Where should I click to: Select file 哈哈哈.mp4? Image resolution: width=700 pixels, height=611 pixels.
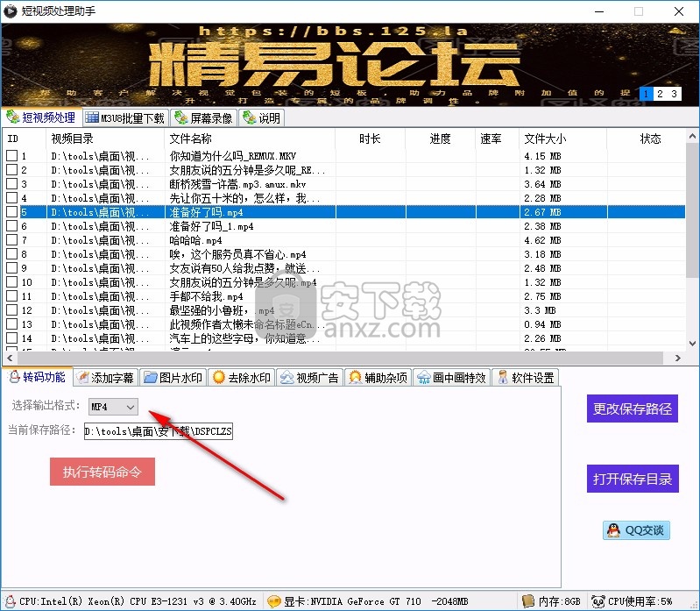(x=195, y=240)
